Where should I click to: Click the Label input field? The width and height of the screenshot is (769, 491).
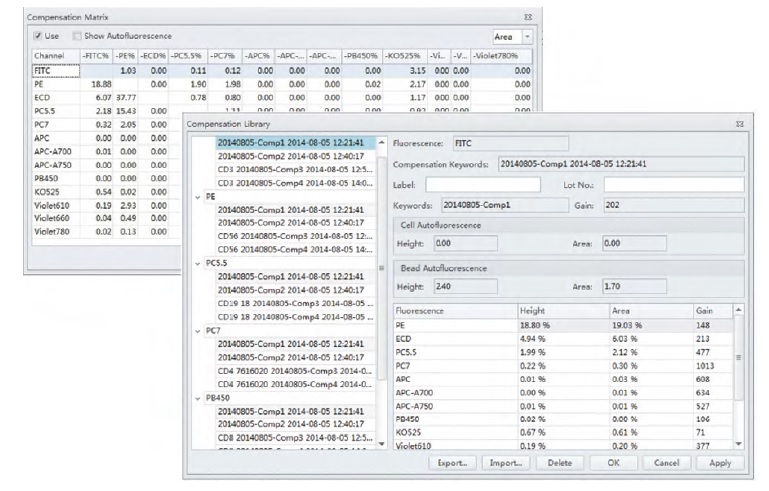pos(483,185)
